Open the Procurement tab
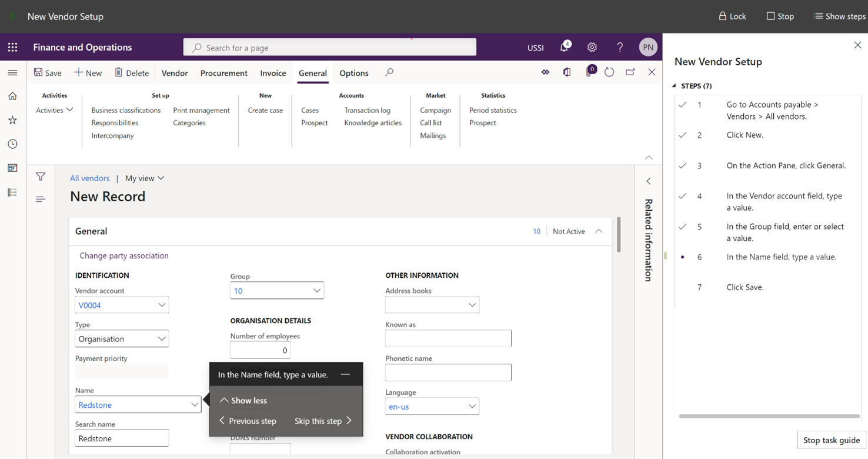Viewport: 868px width, 459px height. 224,73
